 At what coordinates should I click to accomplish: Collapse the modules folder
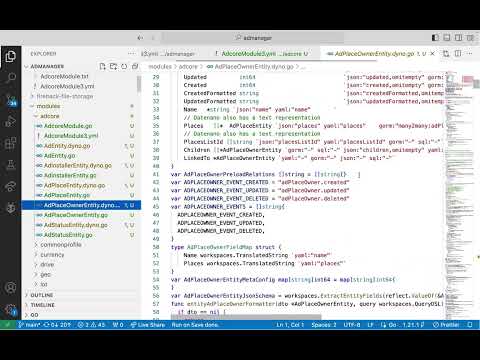pos(48,106)
